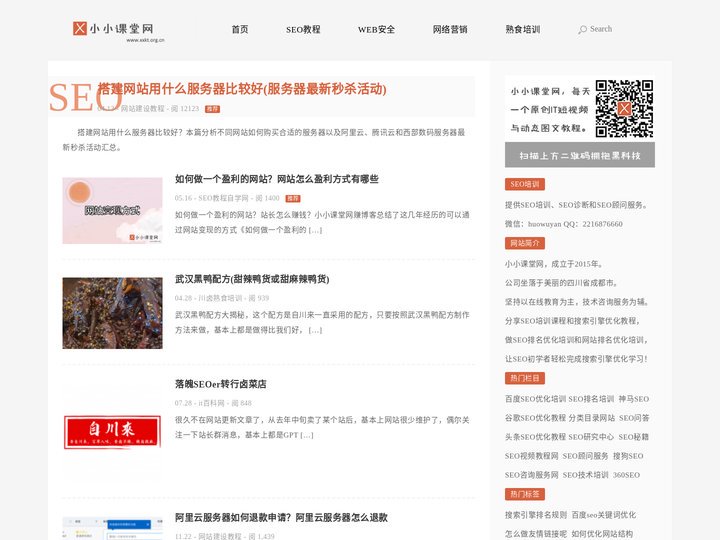Open article 如何做一个盈利的网站
Viewport: 720px width, 540px height.
[276, 179]
